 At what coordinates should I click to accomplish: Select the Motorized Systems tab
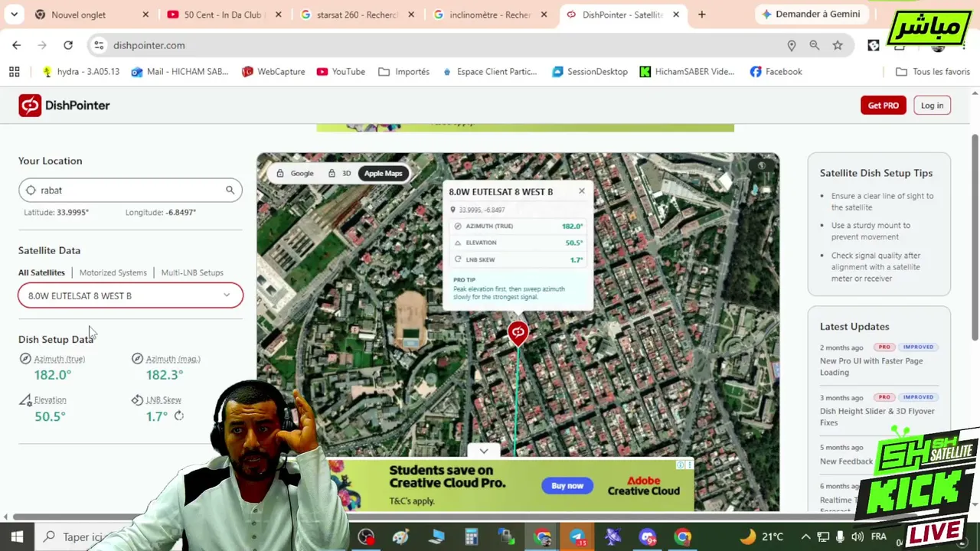113,272
